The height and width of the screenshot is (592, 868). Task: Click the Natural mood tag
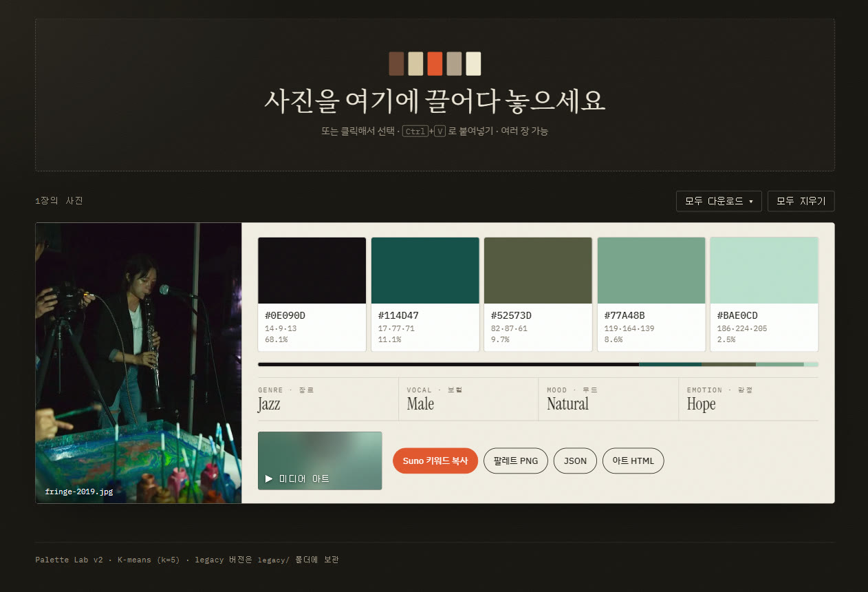(567, 404)
